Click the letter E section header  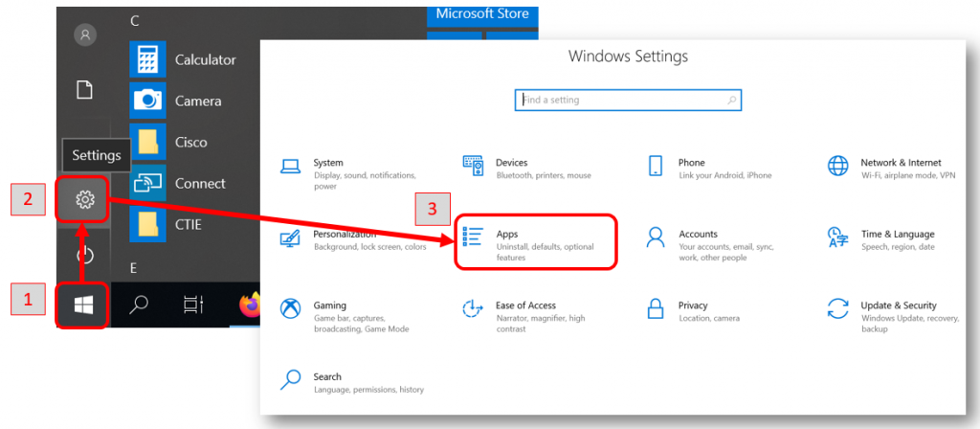pos(133,268)
